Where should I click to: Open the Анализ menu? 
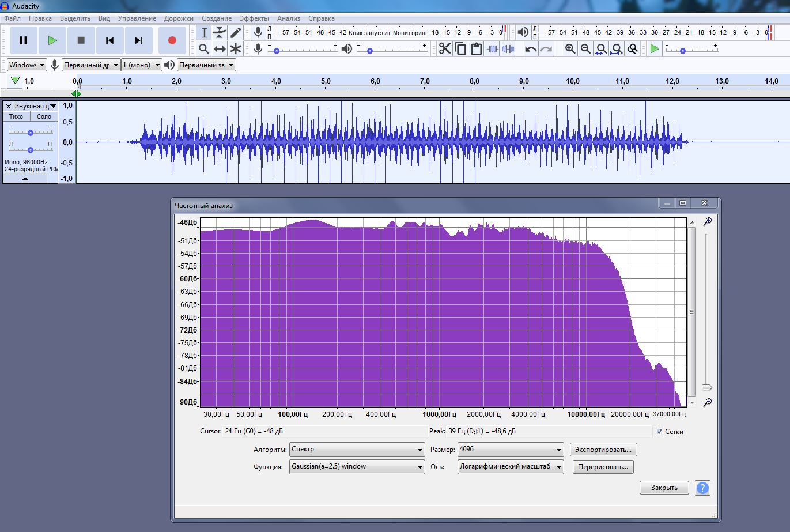(288, 18)
